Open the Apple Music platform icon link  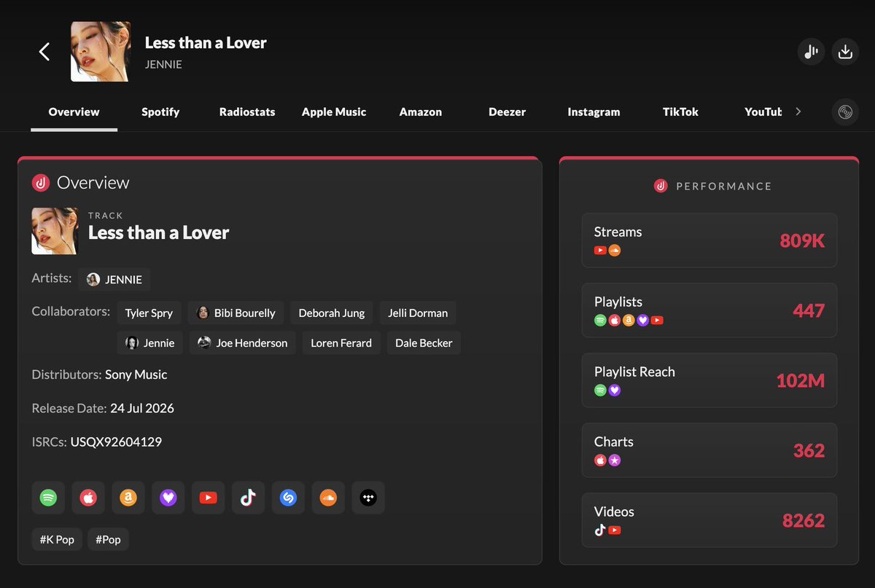(88, 498)
